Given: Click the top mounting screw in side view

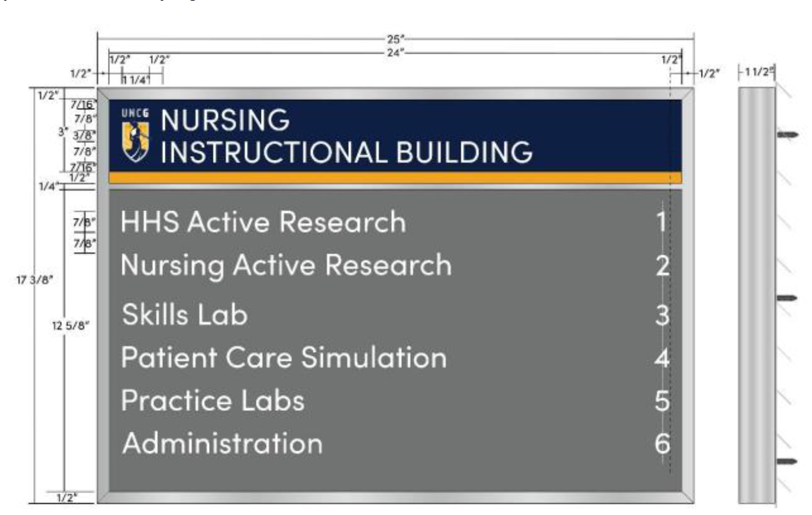Looking at the screenshot, I should click(x=788, y=134).
